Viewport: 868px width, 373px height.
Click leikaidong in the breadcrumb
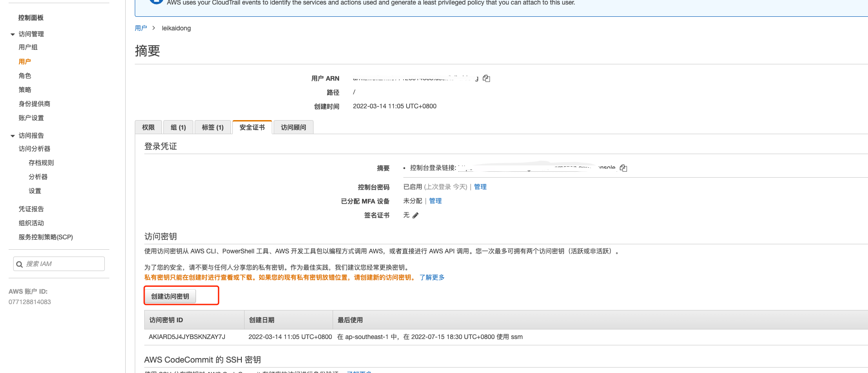point(177,28)
